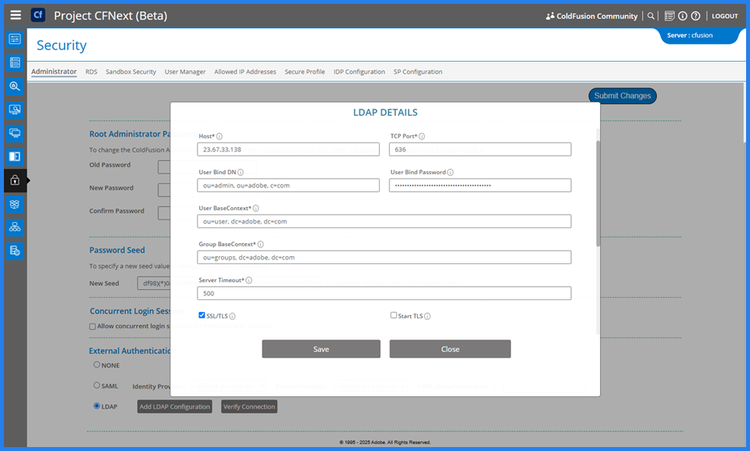Open the Service Provider dropdown

370,386
